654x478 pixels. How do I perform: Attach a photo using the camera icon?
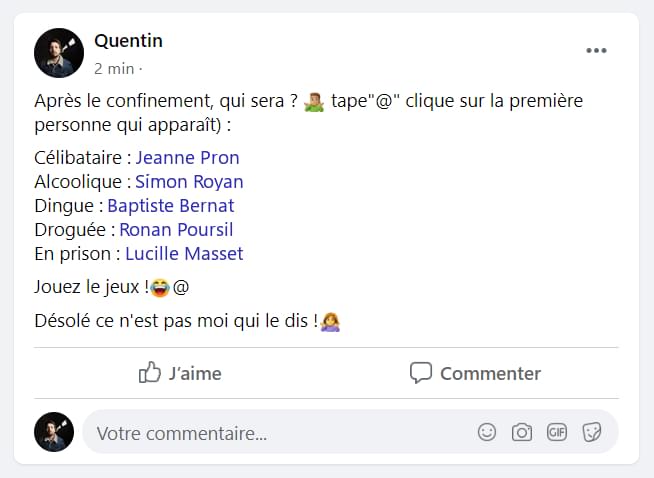pos(522,432)
